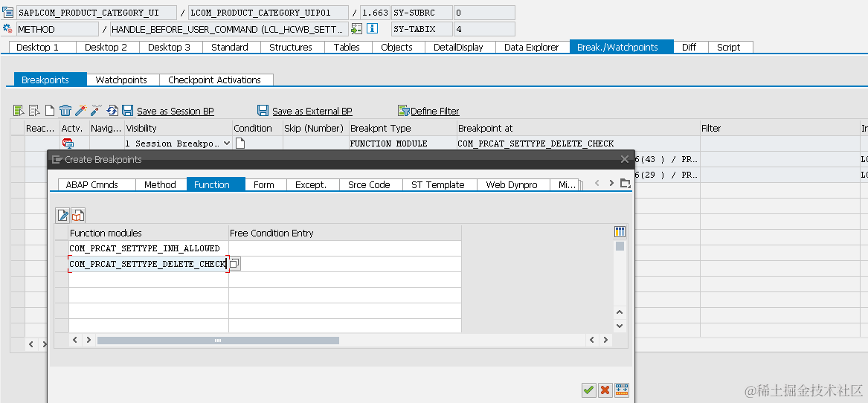
Task: Click the blue information icon near SY-TABIX
Action: [373, 29]
